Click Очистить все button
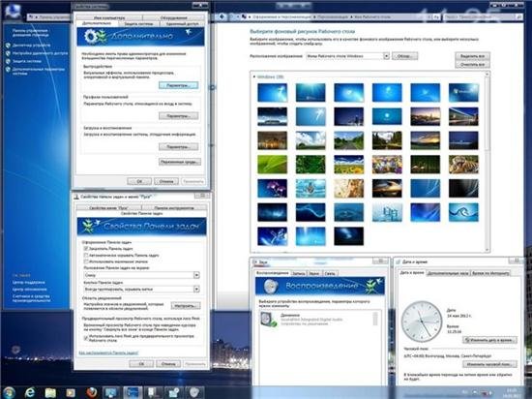Image resolution: width=532 pixels, height=399 pixels. [x=472, y=64]
